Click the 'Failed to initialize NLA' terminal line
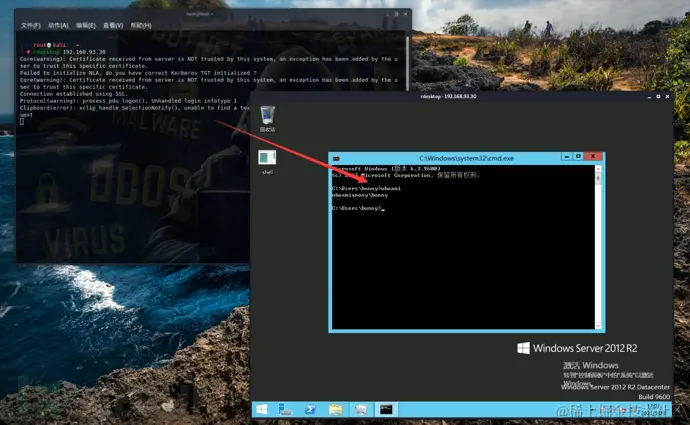 pos(138,73)
